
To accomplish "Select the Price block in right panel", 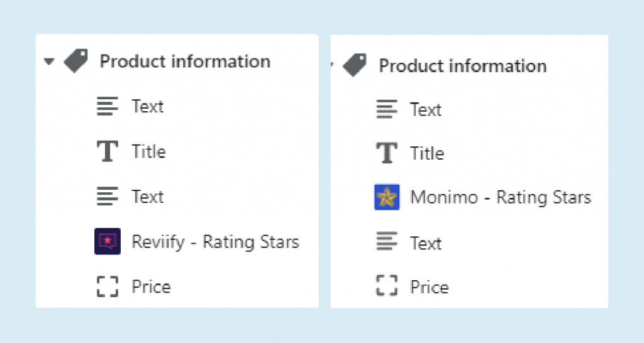I will coord(430,287).
